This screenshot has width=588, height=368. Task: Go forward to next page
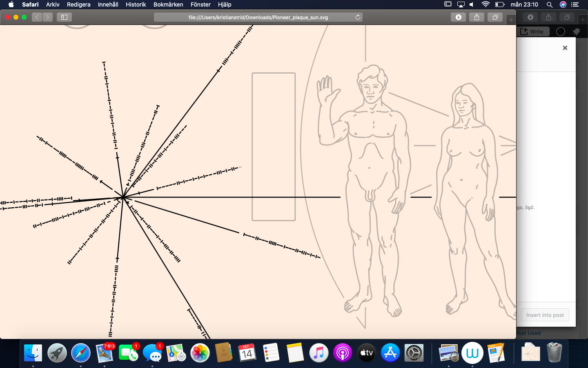pyautogui.click(x=48, y=17)
